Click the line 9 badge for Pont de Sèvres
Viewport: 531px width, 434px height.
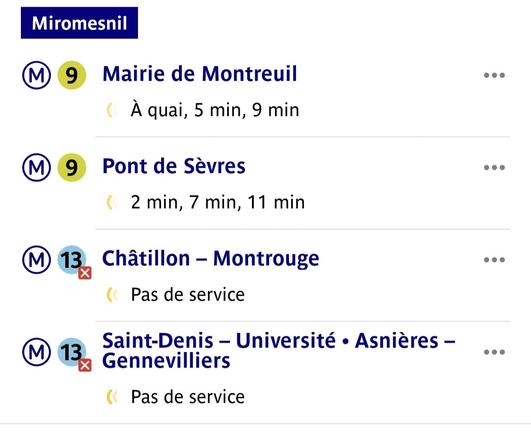(71, 167)
